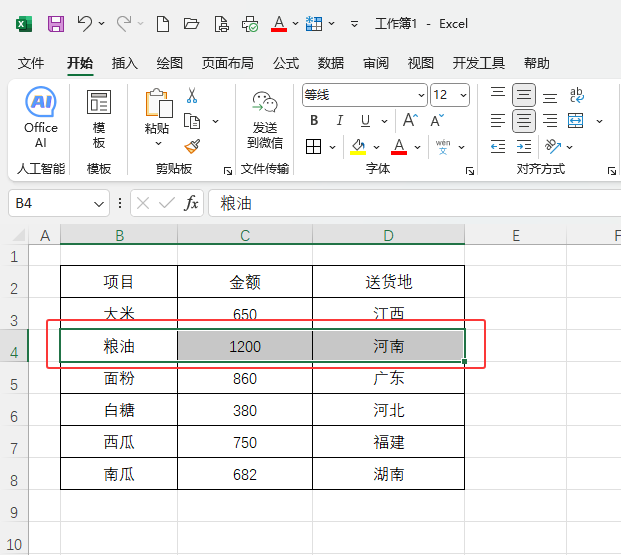Select column E header
The height and width of the screenshot is (555, 621).
pos(516,236)
